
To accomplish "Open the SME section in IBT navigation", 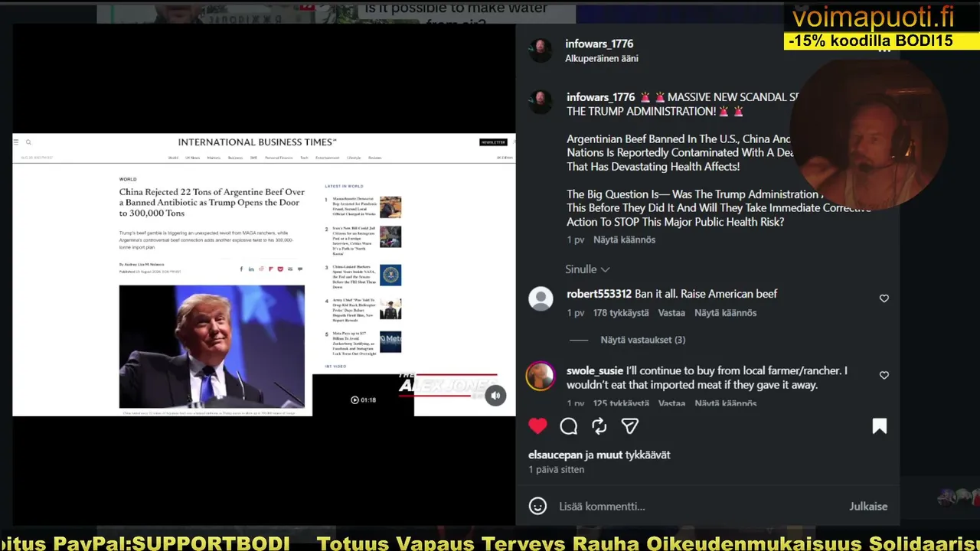I will coord(253,158).
